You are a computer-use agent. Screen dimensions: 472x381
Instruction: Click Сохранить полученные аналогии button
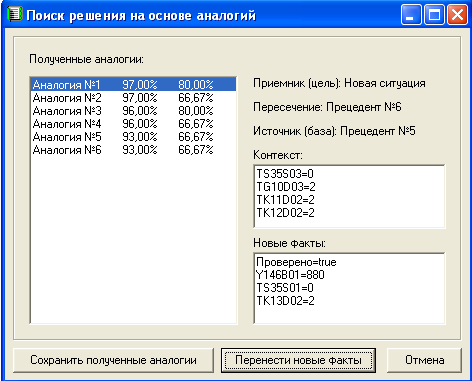pos(113,360)
